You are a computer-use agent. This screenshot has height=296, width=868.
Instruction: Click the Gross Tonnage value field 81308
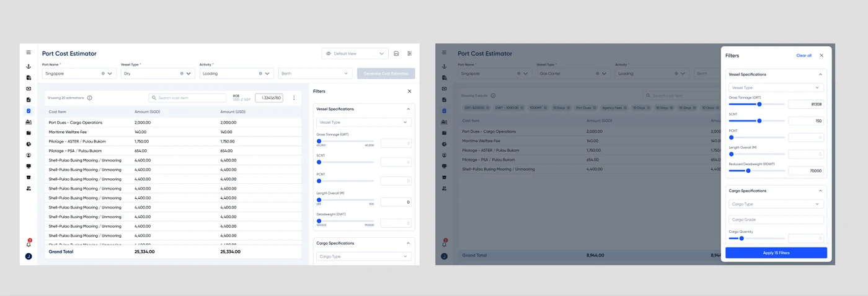806,105
